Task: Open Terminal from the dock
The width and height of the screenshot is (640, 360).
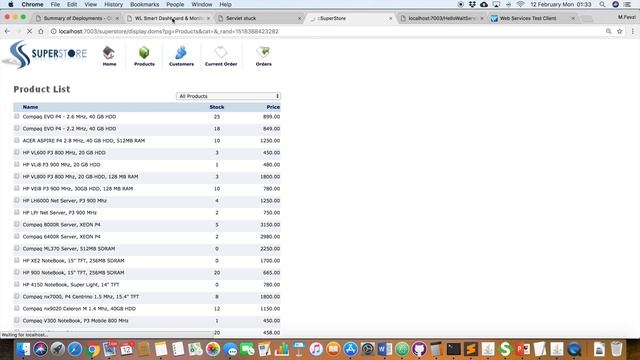Action: click(453, 349)
